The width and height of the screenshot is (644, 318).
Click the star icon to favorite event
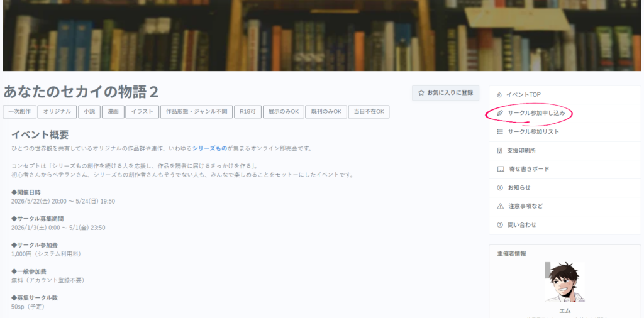point(421,93)
